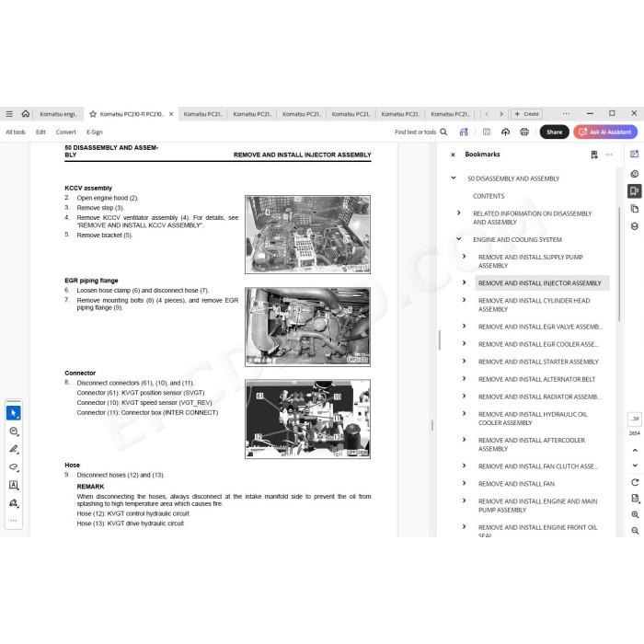Rotate page view clockwise icon
Image resolution: width=644 pixels, height=644 pixels.
click(635, 482)
